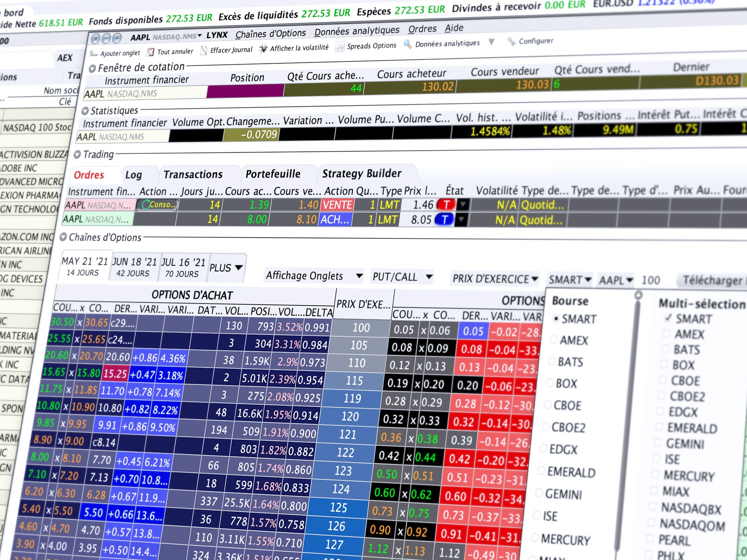This screenshot has height=560, width=747.
Task: Click the Ajouter onglet toolbar icon
Action: pyautogui.click(x=94, y=54)
